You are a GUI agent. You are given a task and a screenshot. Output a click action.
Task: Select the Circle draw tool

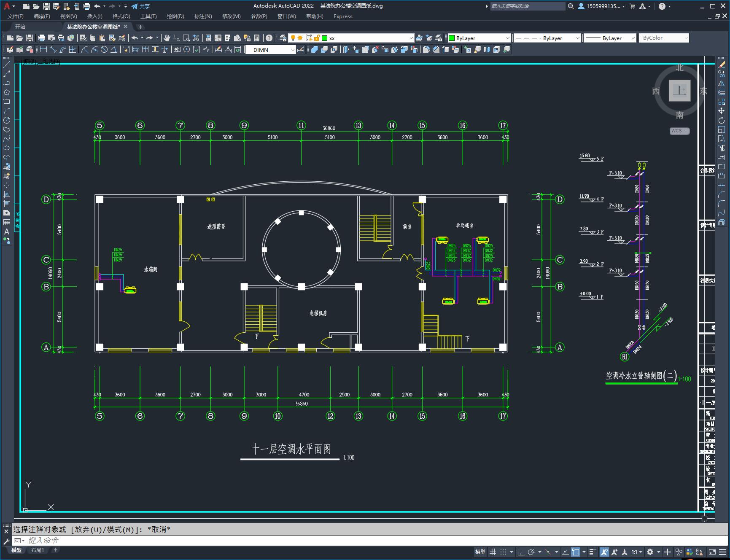(7, 120)
